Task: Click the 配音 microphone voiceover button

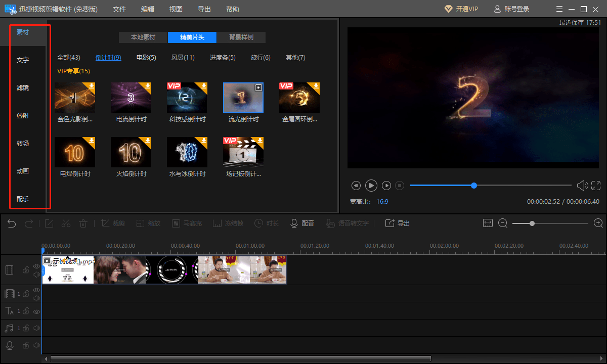Action: 302,223
